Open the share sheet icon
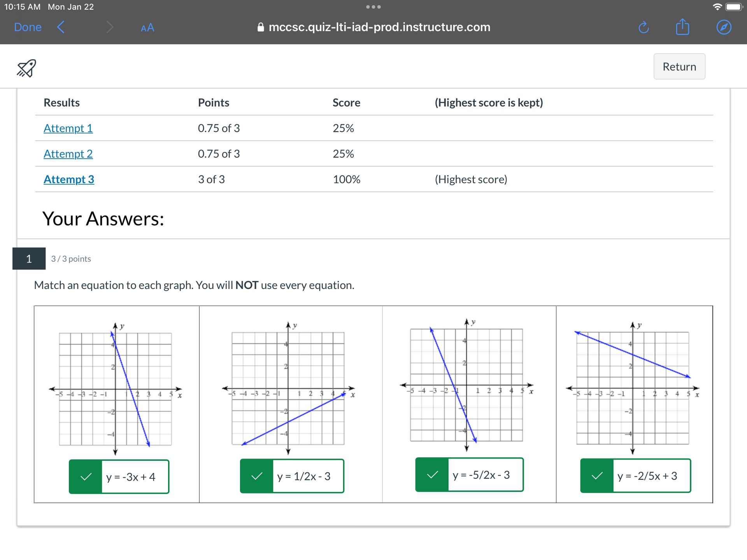Screen dimensions: 747x560 click(x=682, y=27)
